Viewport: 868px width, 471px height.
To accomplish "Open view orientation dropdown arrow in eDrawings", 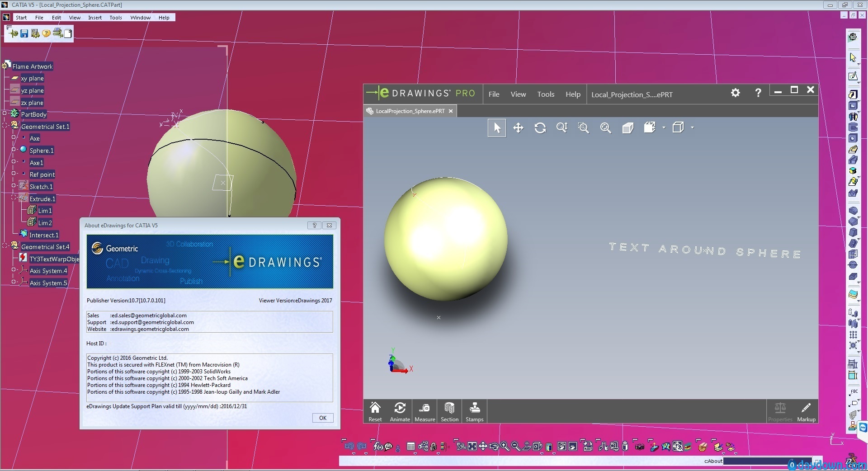I will 664,128.
